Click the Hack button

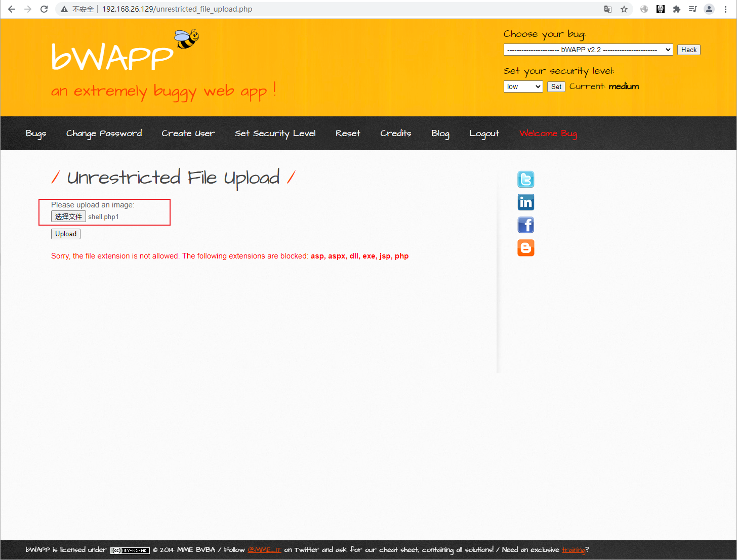point(689,50)
